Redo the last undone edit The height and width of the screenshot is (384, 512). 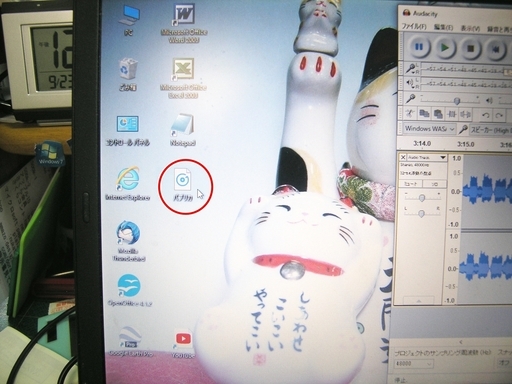499,116
